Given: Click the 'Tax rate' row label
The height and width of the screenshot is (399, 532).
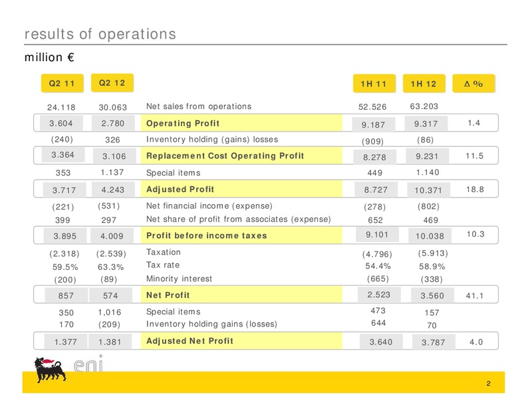Looking at the screenshot, I should (x=163, y=265).
